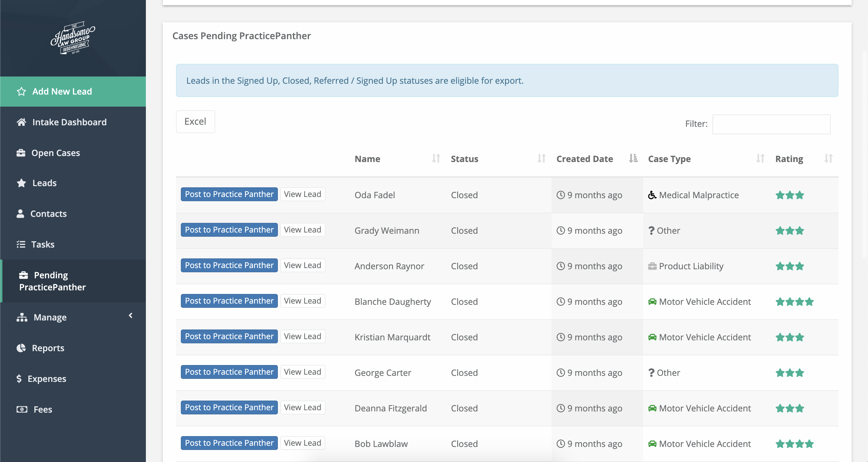View Lead for Deanna Fitzgerald
The image size is (868, 462).
(x=303, y=407)
